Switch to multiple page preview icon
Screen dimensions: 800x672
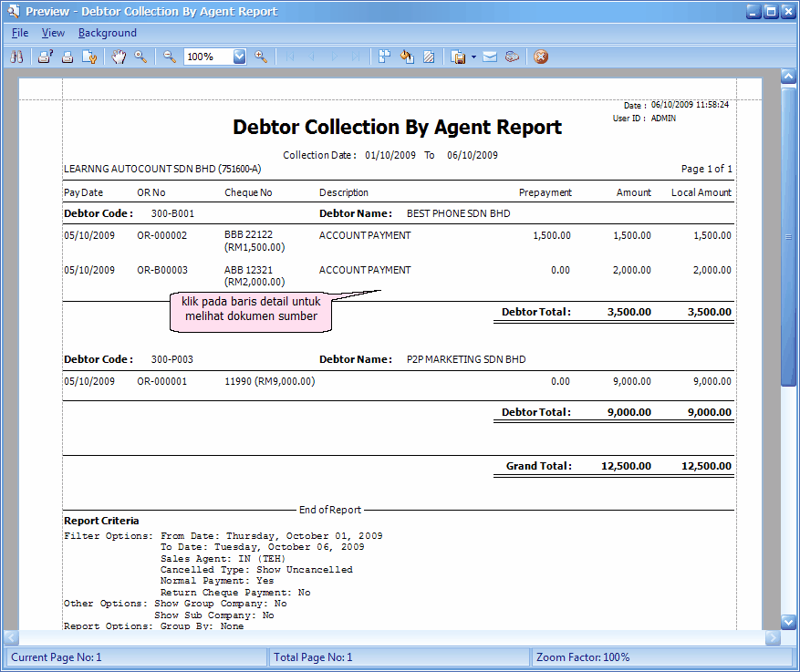pyautogui.click(x=383, y=57)
